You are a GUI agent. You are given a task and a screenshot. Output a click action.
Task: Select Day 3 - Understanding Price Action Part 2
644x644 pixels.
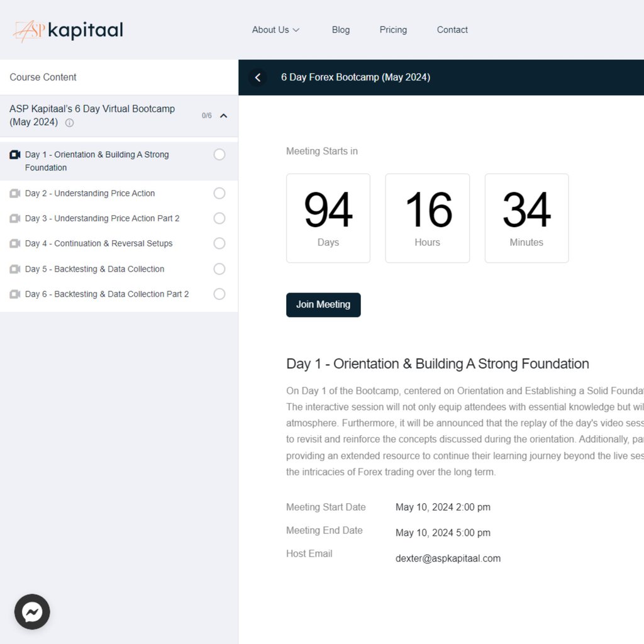point(103,218)
